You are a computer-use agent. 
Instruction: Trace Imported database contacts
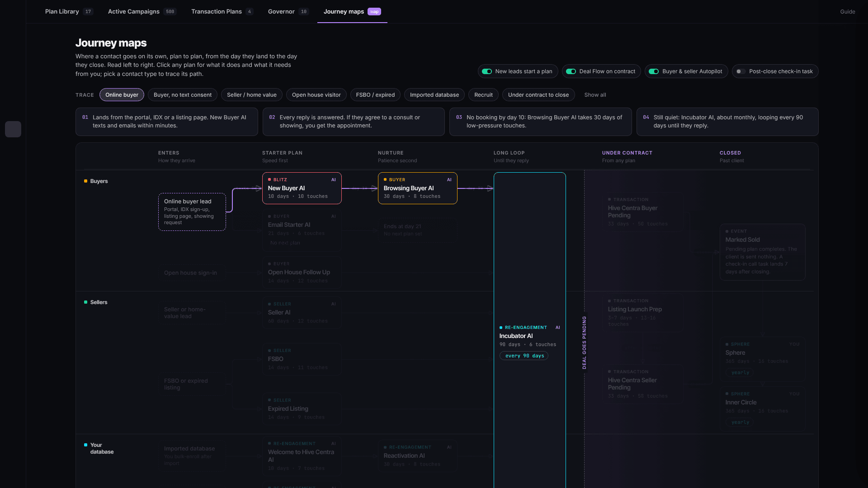pos(434,95)
